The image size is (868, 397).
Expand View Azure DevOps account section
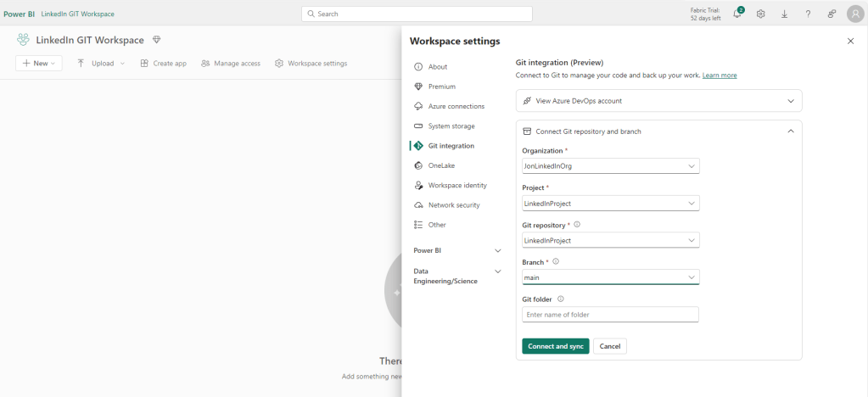tap(658, 101)
